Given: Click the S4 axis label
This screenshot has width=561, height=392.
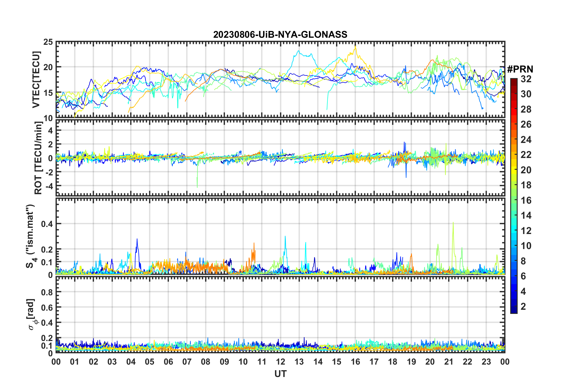Looking at the screenshot, I should point(30,236).
